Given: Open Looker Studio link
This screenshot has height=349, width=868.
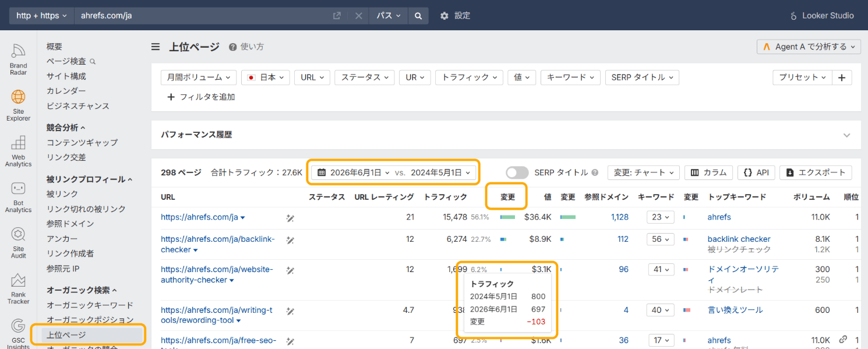Looking at the screenshot, I should click(x=821, y=16).
